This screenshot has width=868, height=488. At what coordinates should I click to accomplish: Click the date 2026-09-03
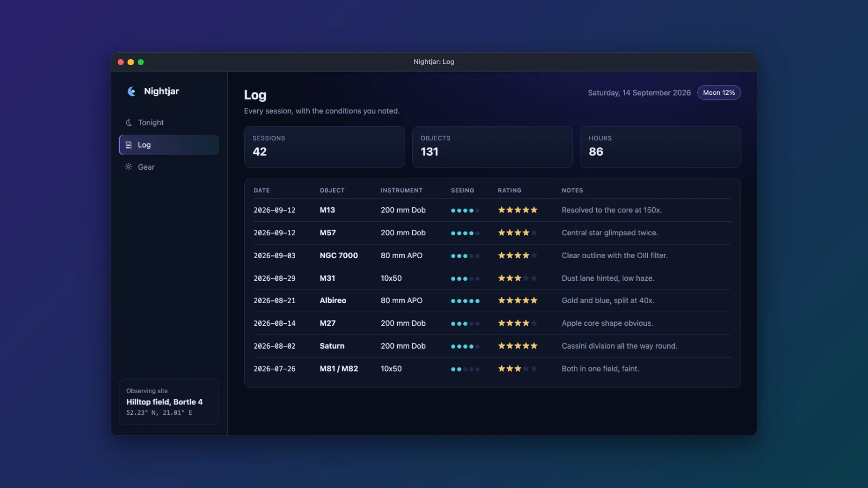click(x=275, y=255)
